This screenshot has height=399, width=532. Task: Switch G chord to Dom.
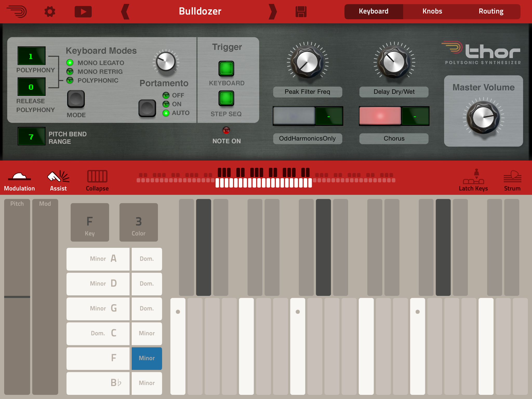pyautogui.click(x=147, y=309)
